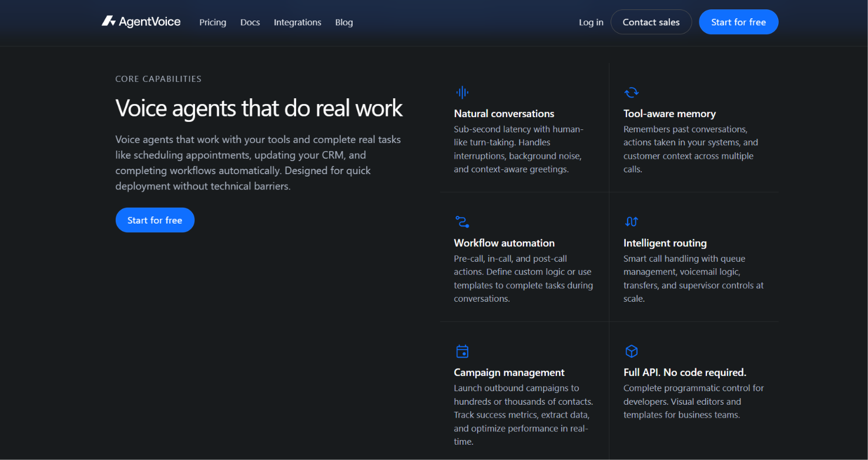The height and width of the screenshot is (460, 868).
Task: Open Docs in the navigation bar
Action: pos(250,22)
